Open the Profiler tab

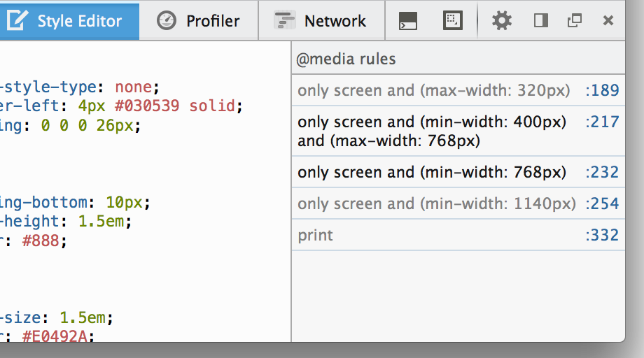[199, 21]
